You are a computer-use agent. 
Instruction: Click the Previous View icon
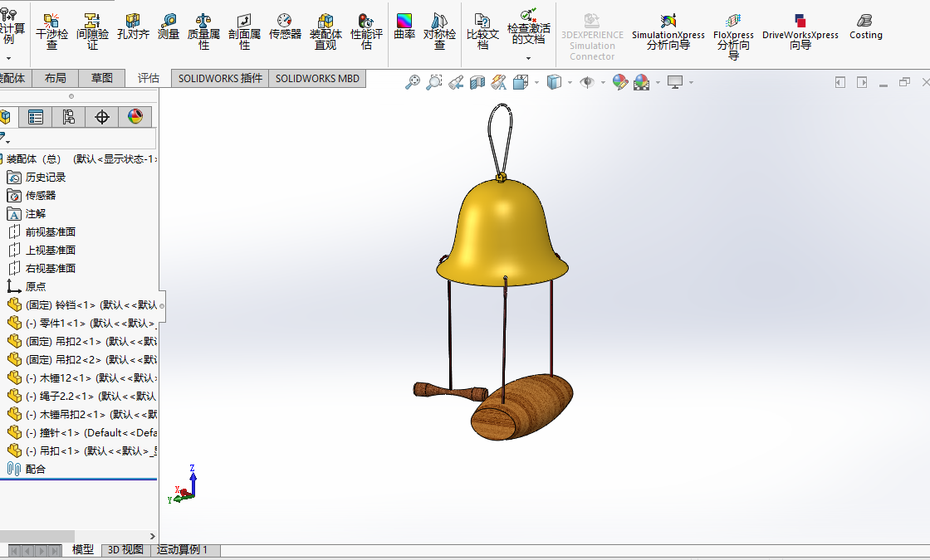click(x=456, y=82)
